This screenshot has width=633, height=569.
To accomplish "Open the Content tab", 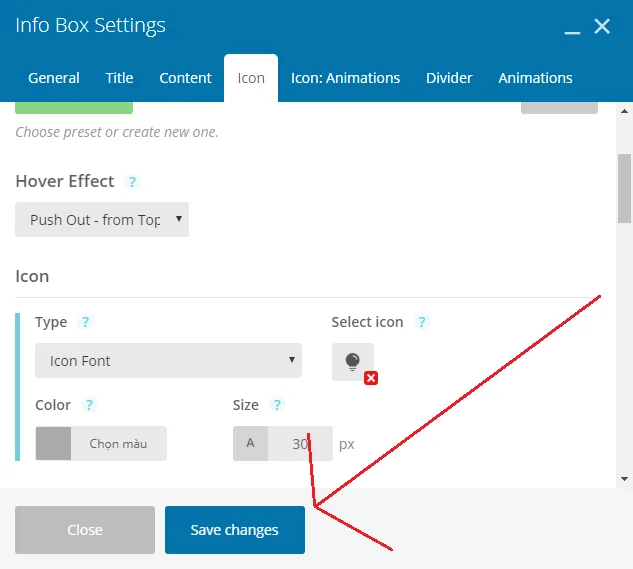I will (185, 78).
